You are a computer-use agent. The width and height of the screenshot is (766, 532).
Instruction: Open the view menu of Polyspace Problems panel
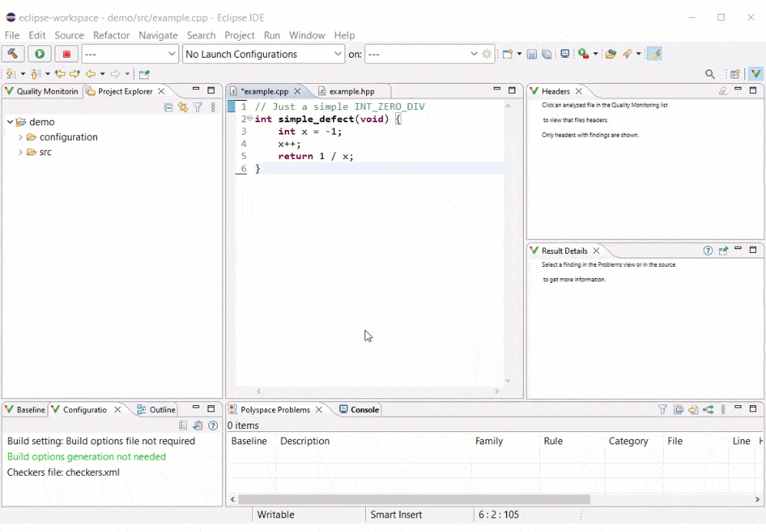coord(721,410)
